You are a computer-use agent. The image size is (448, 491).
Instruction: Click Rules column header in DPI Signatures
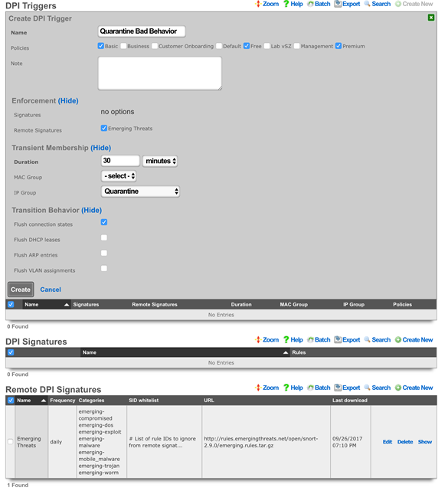(x=299, y=352)
